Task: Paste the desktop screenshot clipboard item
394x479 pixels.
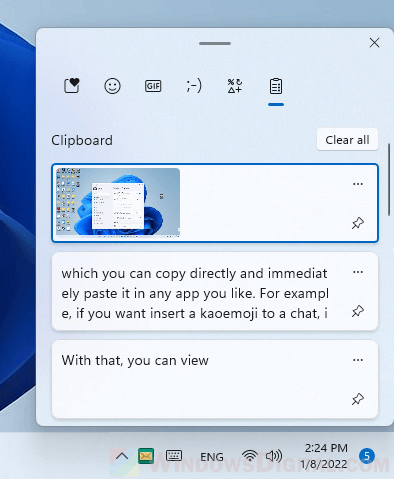Action: pyautogui.click(x=215, y=203)
